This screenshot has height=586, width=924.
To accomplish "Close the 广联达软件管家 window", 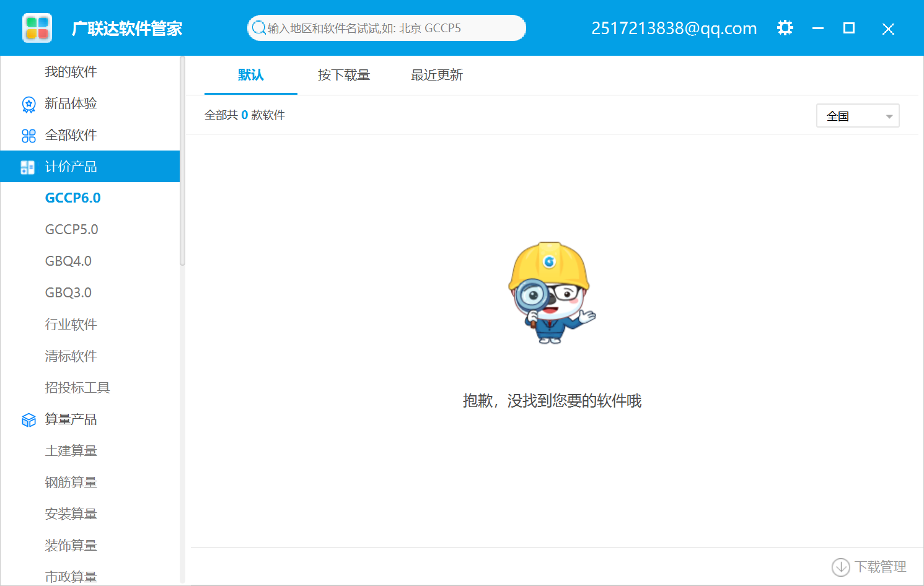I will click(x=888, y=28).
